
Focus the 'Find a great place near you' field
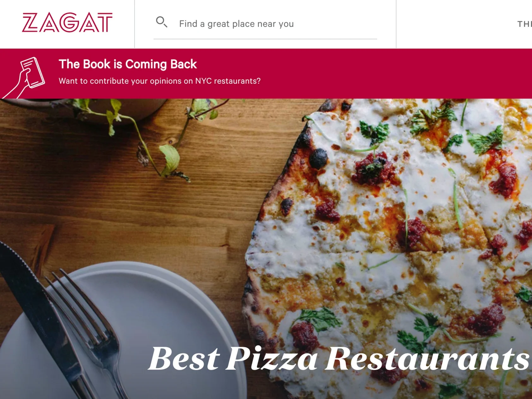point(265,24)
